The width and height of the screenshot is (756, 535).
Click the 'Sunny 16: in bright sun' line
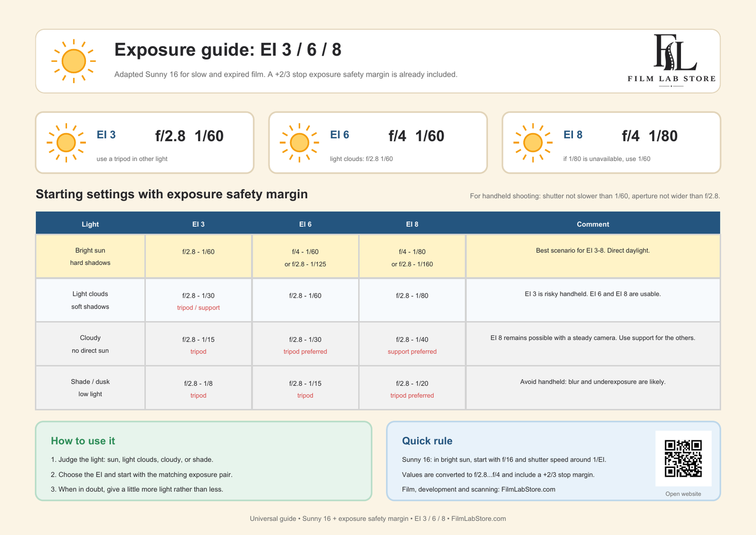coord(504,460)
